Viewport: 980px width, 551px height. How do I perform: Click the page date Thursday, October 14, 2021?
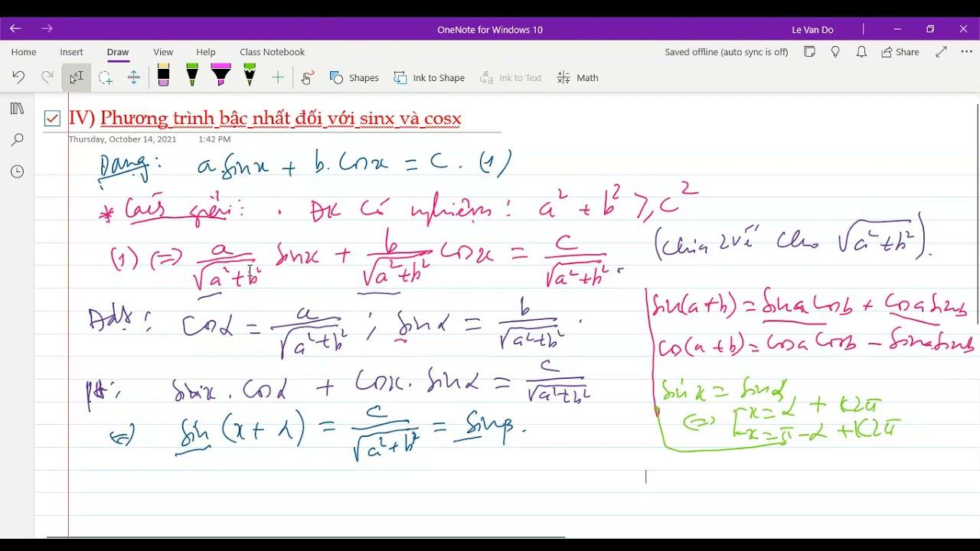[x=122, y=139]
